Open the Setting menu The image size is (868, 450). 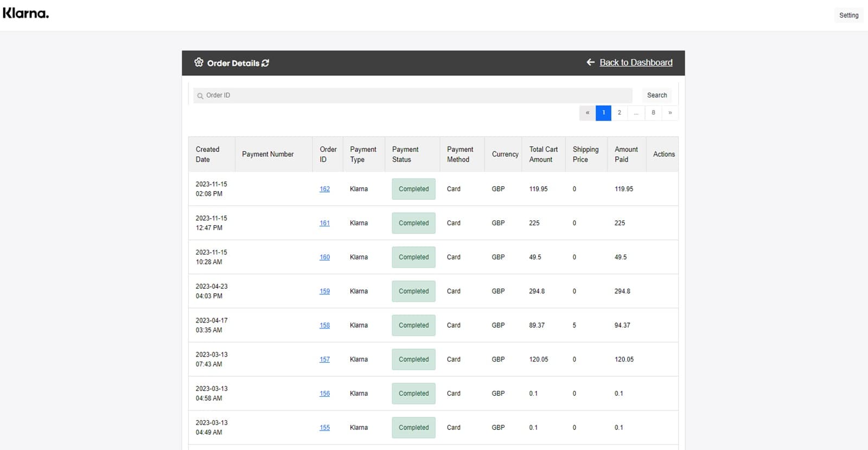[848, 15]
